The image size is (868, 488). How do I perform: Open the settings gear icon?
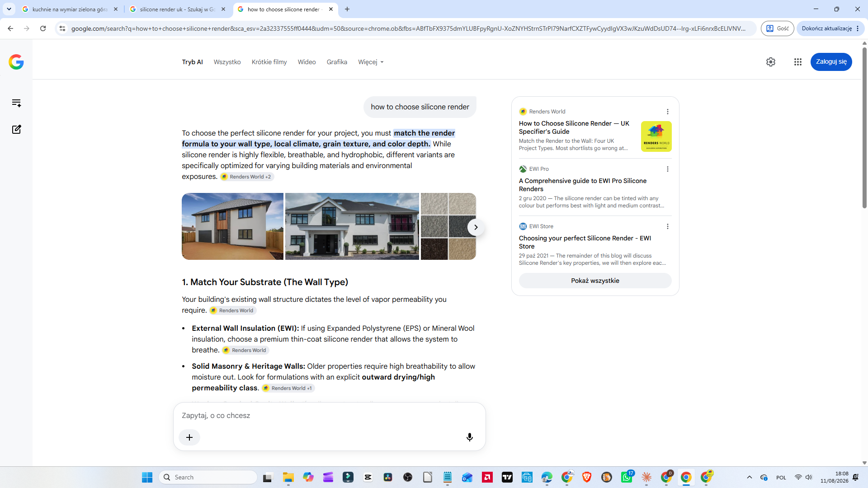(x=771, y=62)
